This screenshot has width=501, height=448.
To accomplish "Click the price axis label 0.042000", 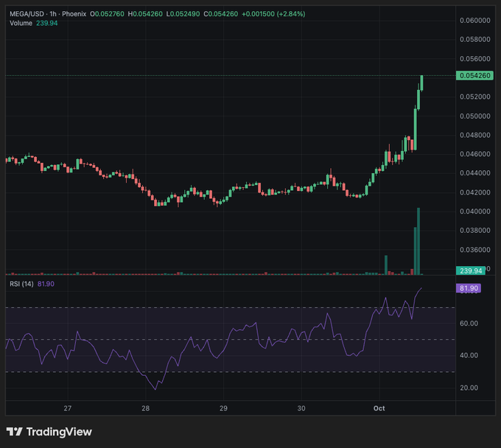I will (474, 192).
